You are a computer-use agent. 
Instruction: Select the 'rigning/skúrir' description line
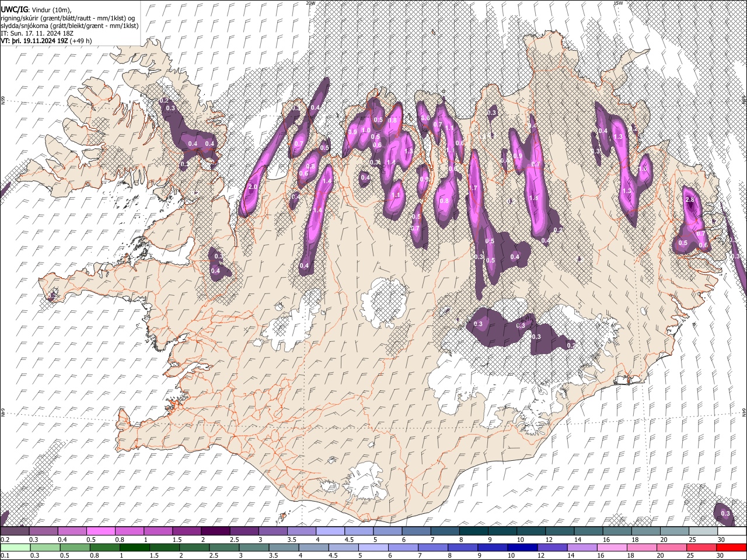coord(68,18)
